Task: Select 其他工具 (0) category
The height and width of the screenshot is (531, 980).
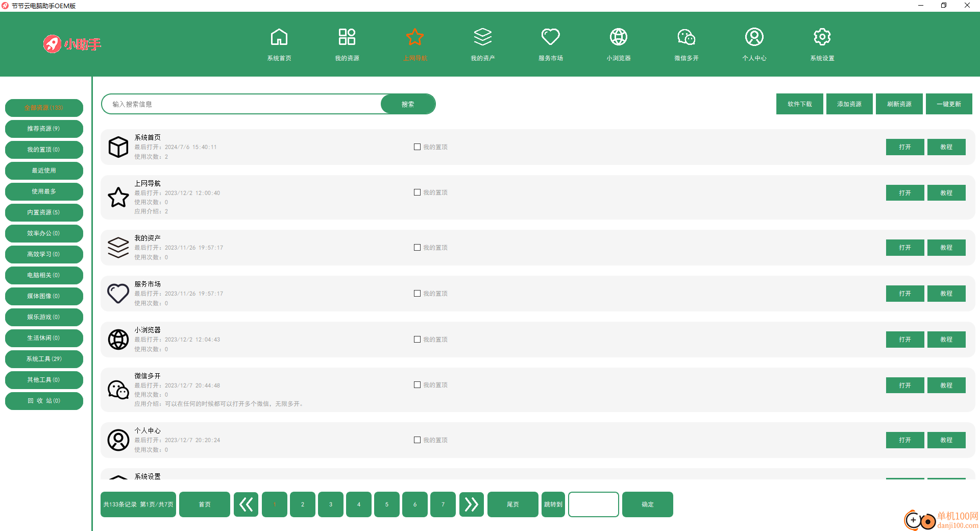Action: pos(44,380)
